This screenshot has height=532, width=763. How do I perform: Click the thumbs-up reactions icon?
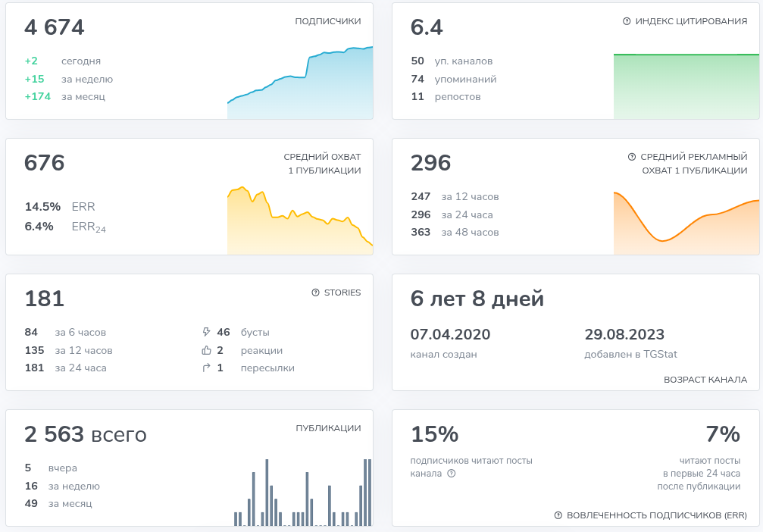pos(205,350)
